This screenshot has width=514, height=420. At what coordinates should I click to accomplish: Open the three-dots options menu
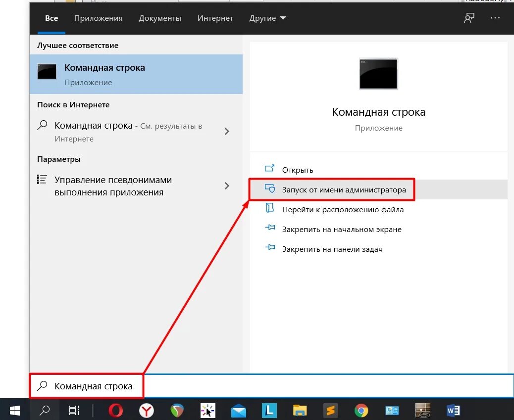pos(495,18)
